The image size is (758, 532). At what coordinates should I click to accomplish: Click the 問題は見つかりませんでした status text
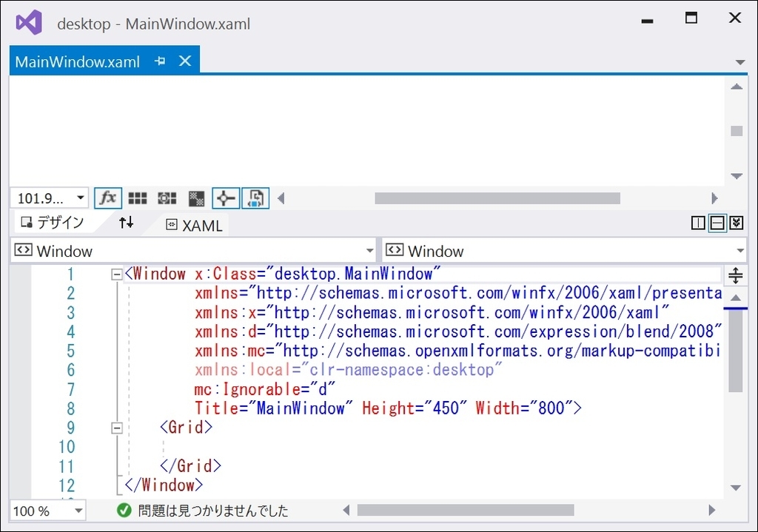click(213, 511)
